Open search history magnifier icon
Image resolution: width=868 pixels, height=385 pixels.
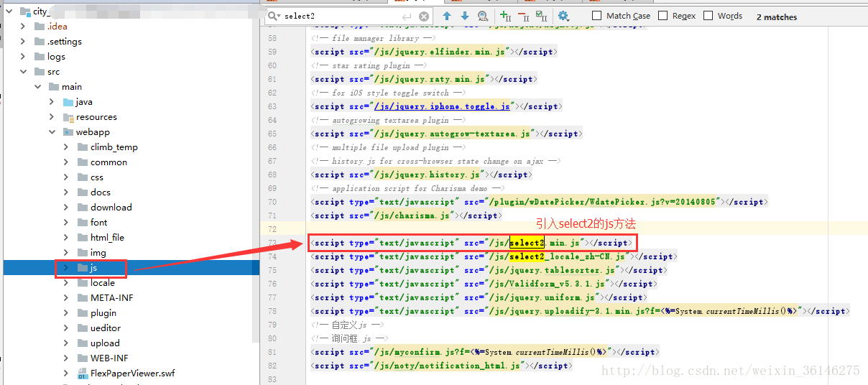click(x=274, y=16)
